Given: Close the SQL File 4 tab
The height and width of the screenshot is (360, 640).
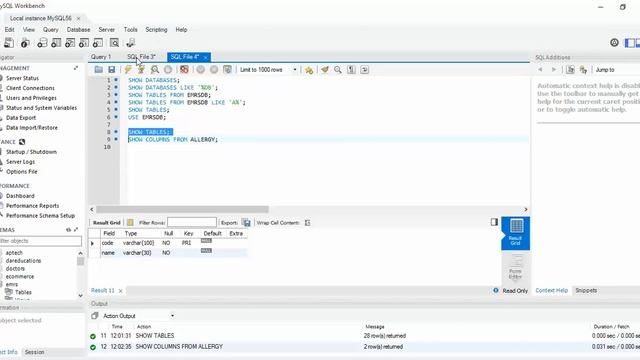Looking at the screenshot, I should [x=205, y=57].
